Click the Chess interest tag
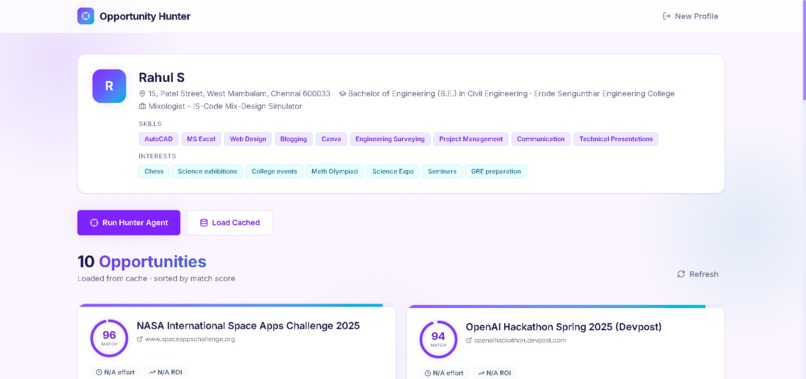This screenshot has height=379, width=806. coord(154,171)
